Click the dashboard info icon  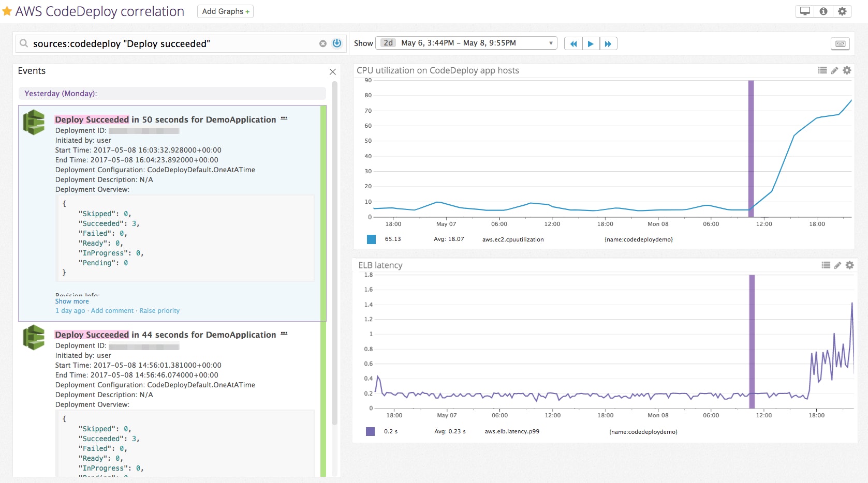click(x=823, y=10)
